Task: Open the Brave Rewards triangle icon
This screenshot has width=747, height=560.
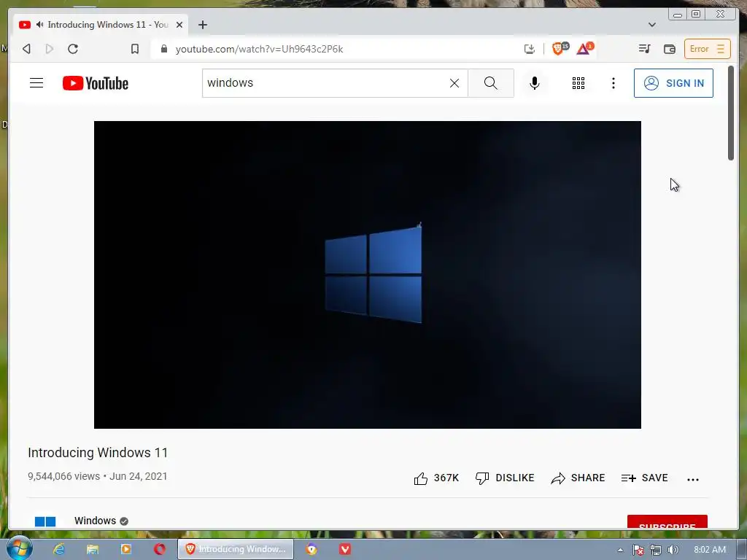Action: pyautogui.click(x=584, y=48)
